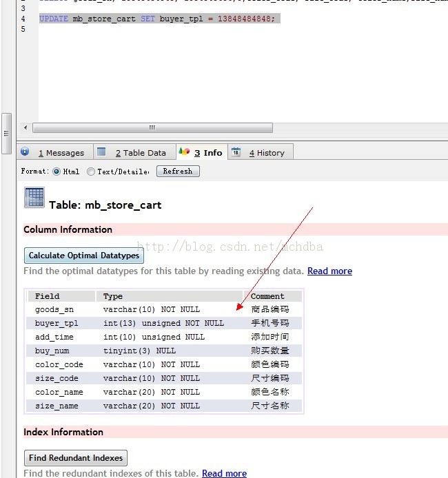Open the 2 Table Data tab

135,152
